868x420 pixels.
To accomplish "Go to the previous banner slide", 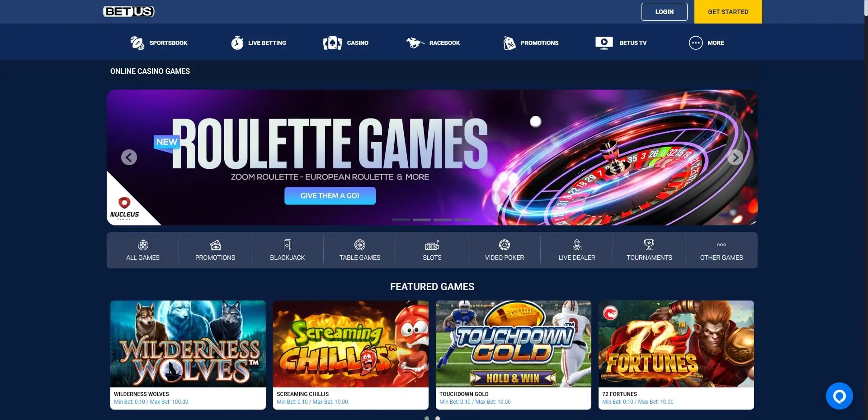I will click(129, 157).
